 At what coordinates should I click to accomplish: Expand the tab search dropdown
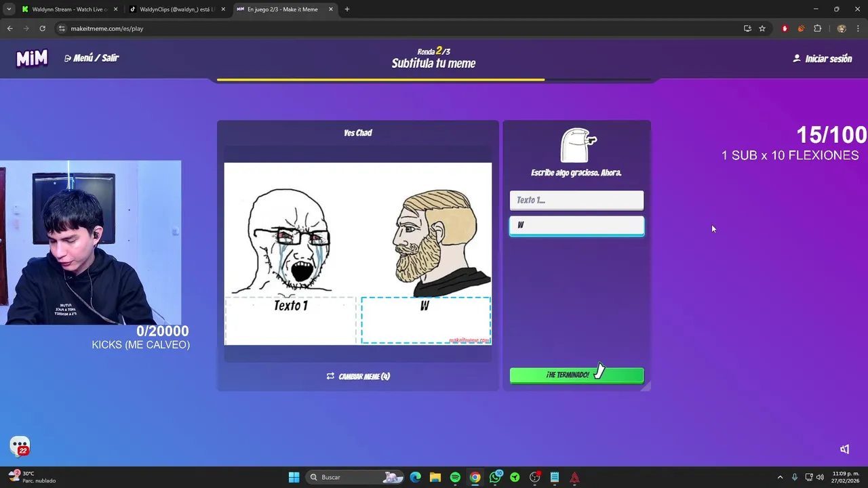coord(9,9)
